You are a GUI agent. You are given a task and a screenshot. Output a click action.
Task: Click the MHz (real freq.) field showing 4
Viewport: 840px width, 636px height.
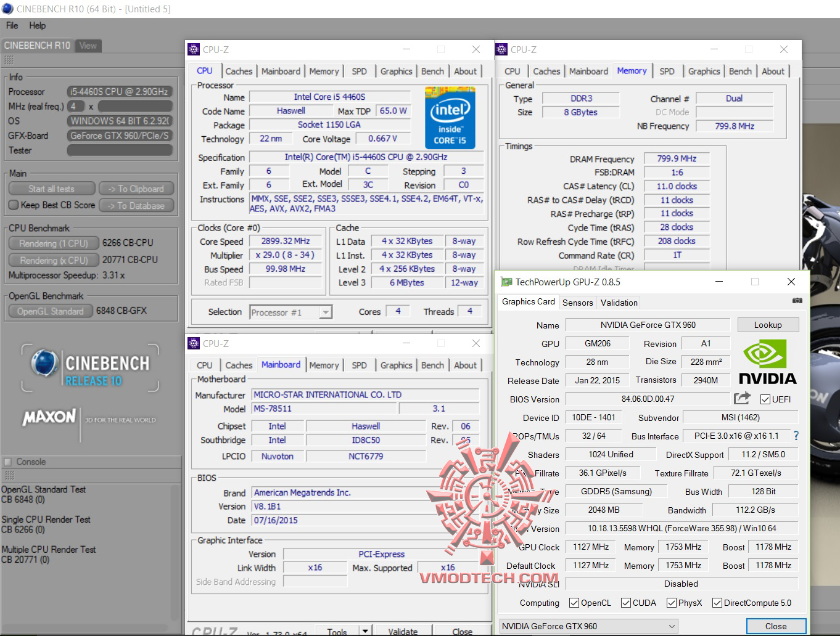point(76,106)
